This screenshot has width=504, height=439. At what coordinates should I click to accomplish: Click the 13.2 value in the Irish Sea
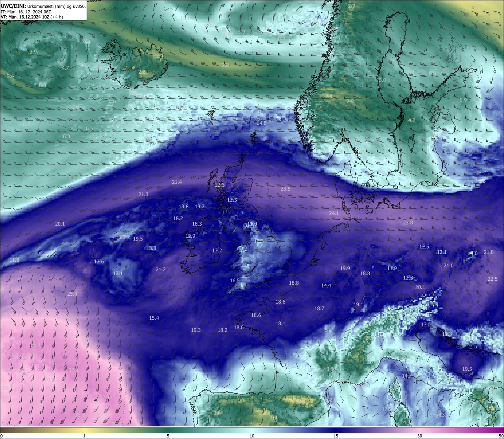pyautogui.click(x=217, y=250)
